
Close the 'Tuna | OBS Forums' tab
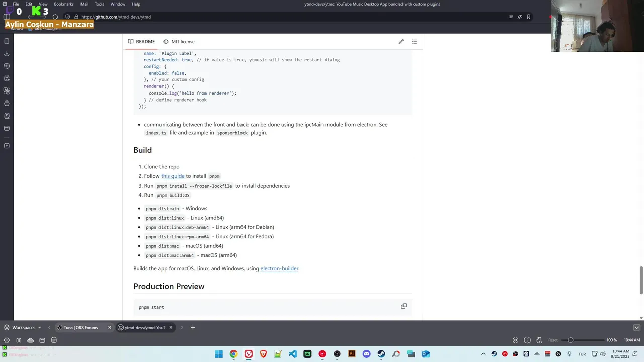click(x=109, y=328)
